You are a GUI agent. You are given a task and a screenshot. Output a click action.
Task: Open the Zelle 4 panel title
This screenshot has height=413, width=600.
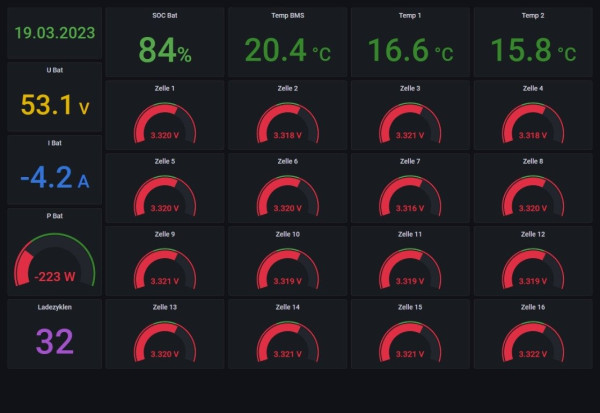tap(532, 89)
